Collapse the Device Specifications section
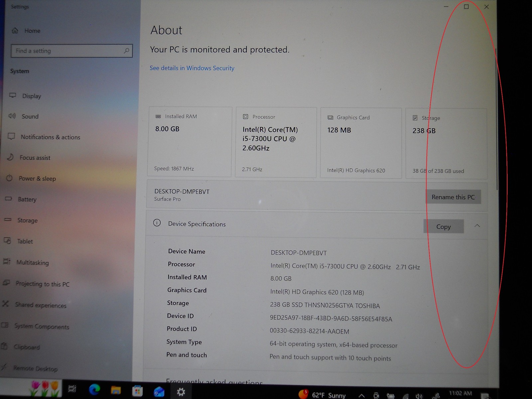 477,226
